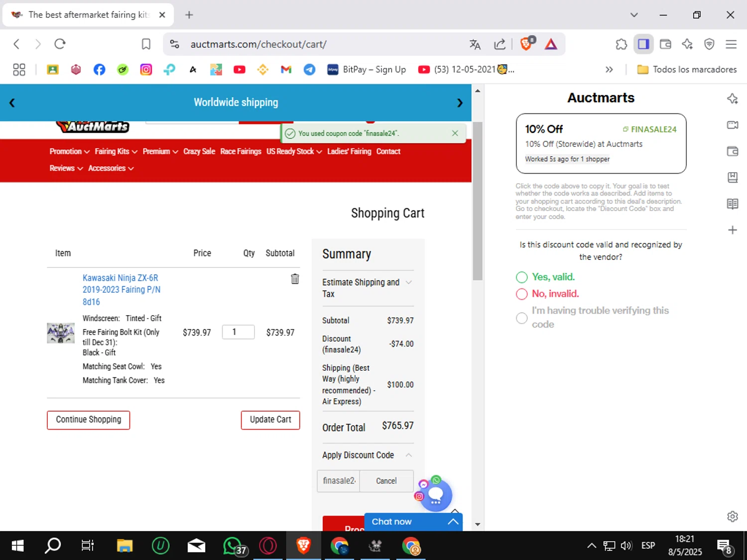The height and width of the screenshot is (560, 747).
Task: Open the Gmail bookmark
Action: tap(286, 70)
